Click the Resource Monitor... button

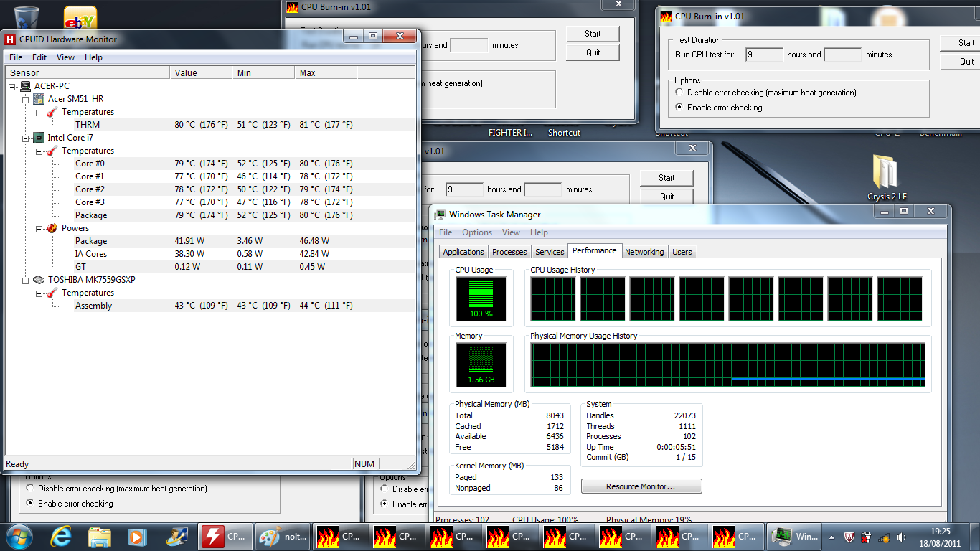coord(641,486)
